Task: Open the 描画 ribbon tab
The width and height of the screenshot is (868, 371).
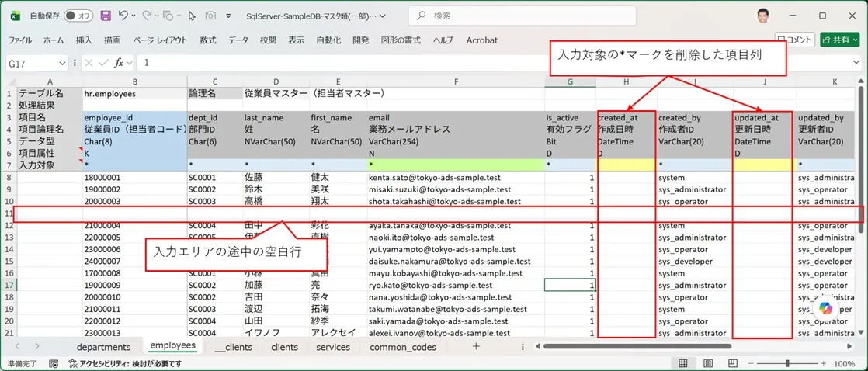Action: tap(113, 40)
